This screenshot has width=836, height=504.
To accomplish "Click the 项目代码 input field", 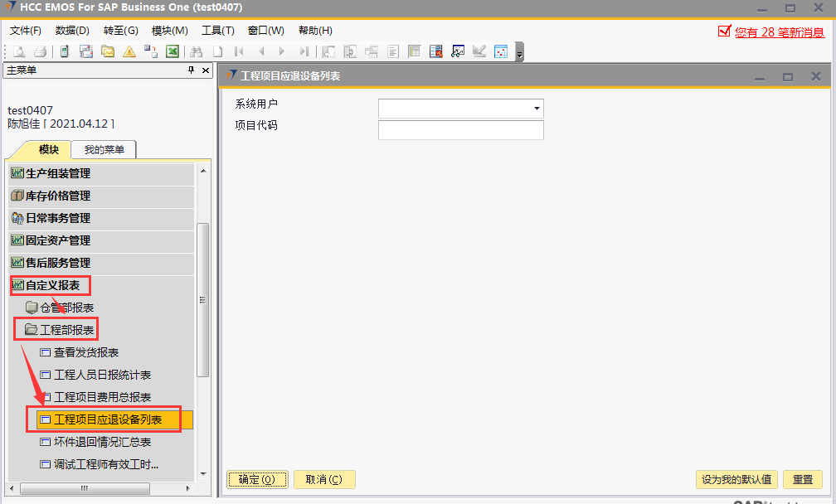I will (x=460, y=130).
